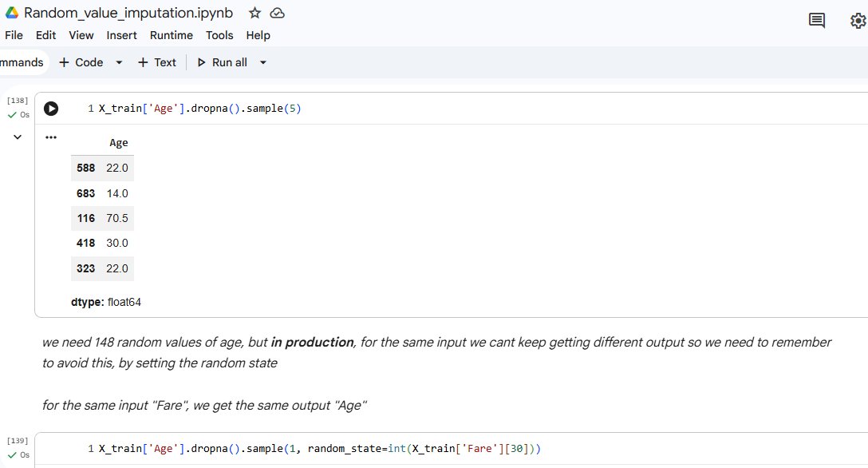Viewport: 868px width, 468px height.
Task: Click the cell 139 execution count
Action: pos(18,440)
